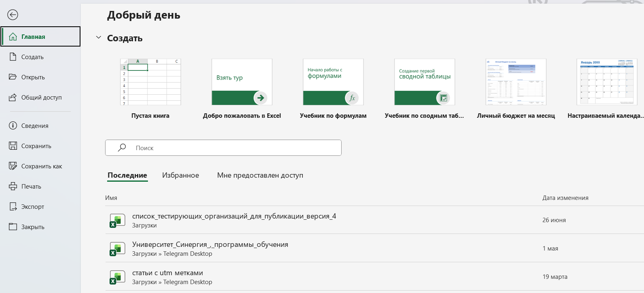Click Excel file icon of статьи с utm метками
This screenshot has width=644, height=293.
pyautogui.click(x=117, y=278)
